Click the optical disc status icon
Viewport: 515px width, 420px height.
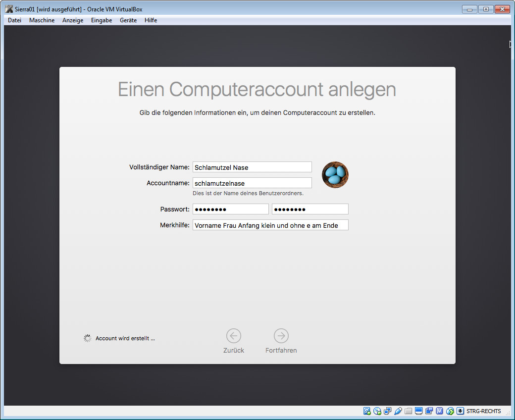(377, 411)
